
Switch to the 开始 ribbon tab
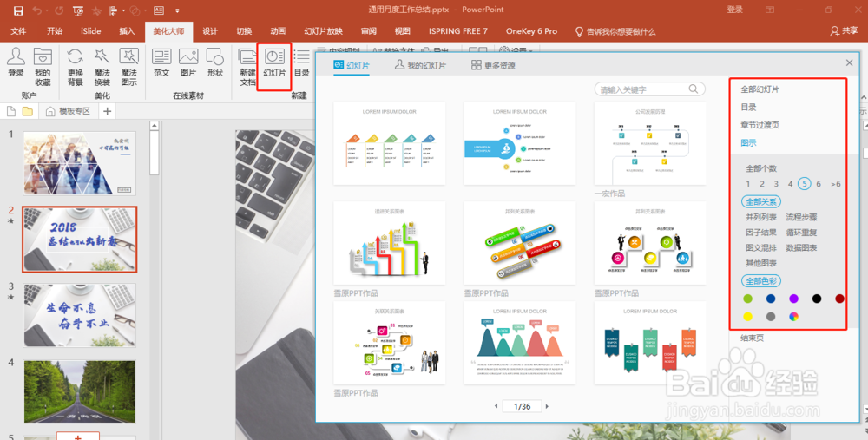pos(54,31)
